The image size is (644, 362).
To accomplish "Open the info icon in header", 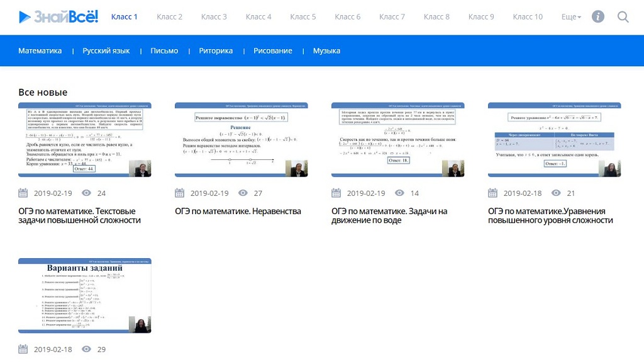I will 598,17.
